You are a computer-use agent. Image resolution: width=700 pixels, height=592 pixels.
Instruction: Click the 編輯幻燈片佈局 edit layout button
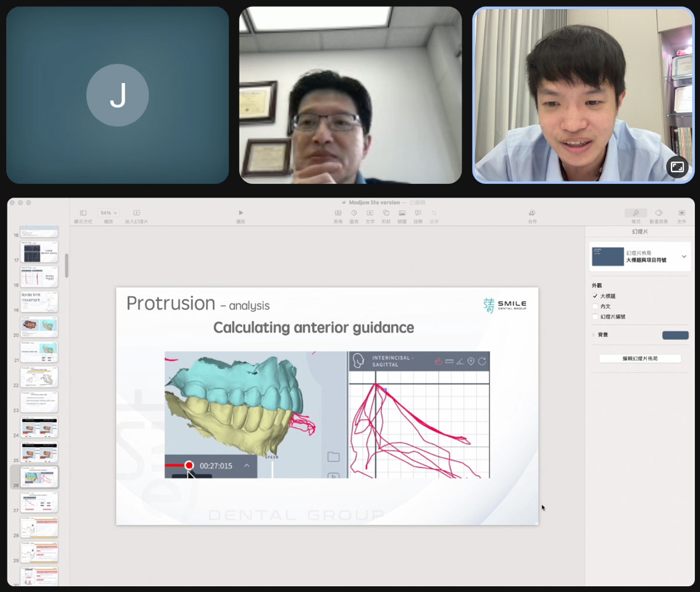pyautogui.click(x=640, y=358)
